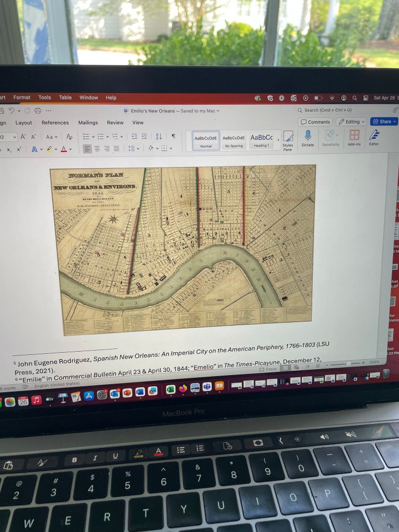Expand the font color dropdown arrow
Screen dimensions: 399x532
[x=71, y=149]
